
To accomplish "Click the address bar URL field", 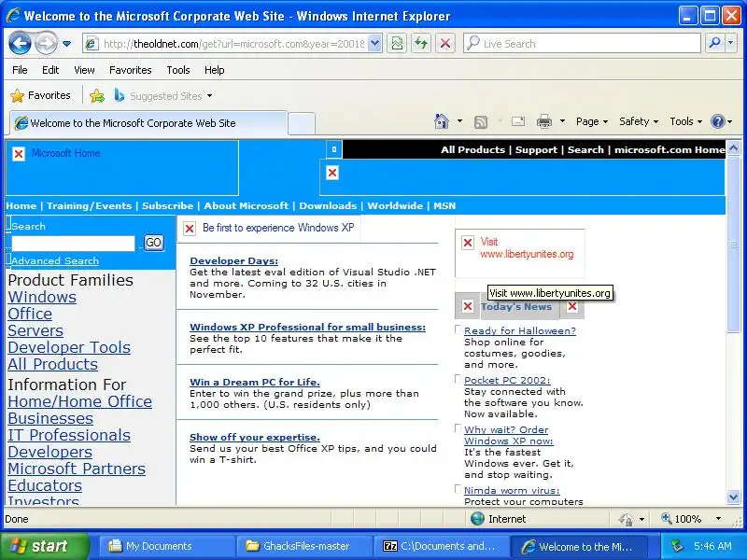I will pos(233,44).
